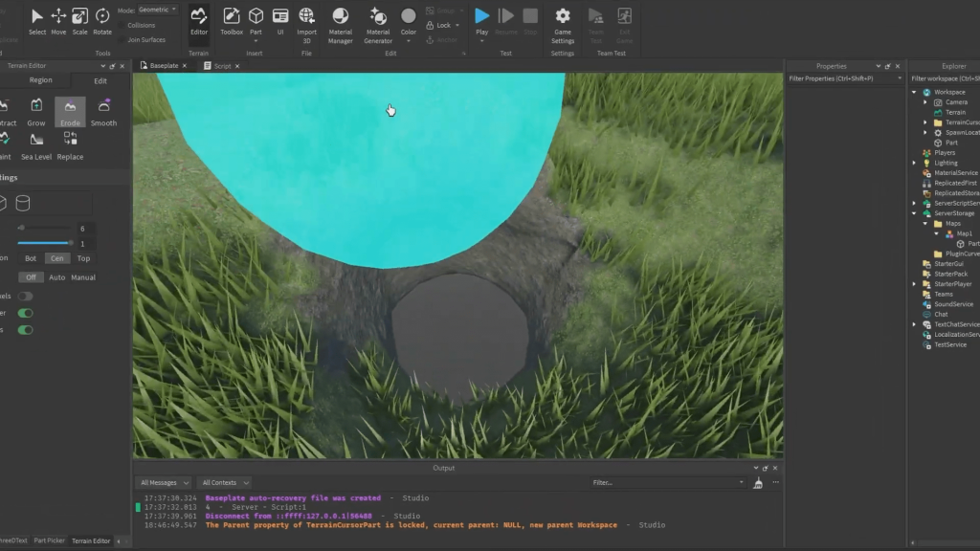Image resolution: width=980 pixels, height=551 pixels.
Task: Set pivot position to Bot
Action: [x=31, y=258]
